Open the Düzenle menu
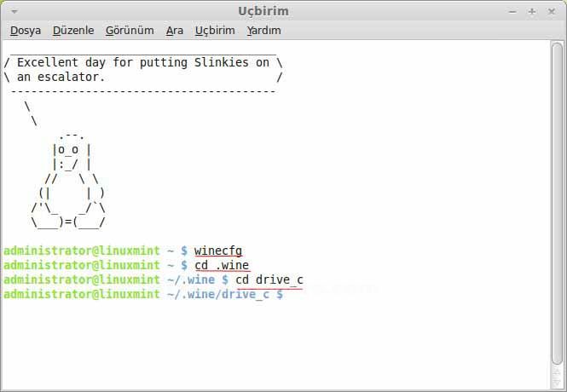The image size is (567, 392). pyautogui.click(x=73, y=30)
